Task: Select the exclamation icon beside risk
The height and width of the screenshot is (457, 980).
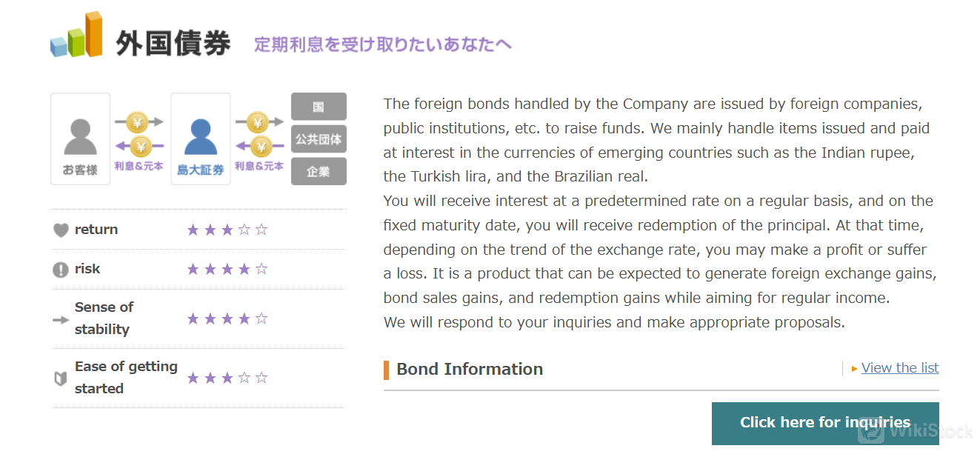Action: [x=60, y=268]
